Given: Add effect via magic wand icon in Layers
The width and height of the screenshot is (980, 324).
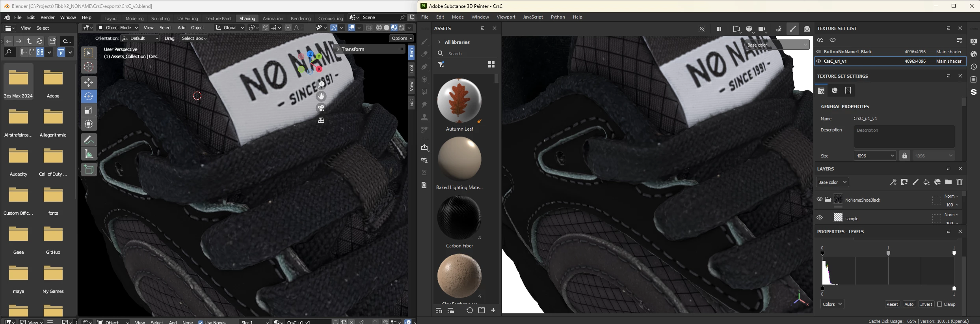Looking at the screenshot, I should coord(893,182).
